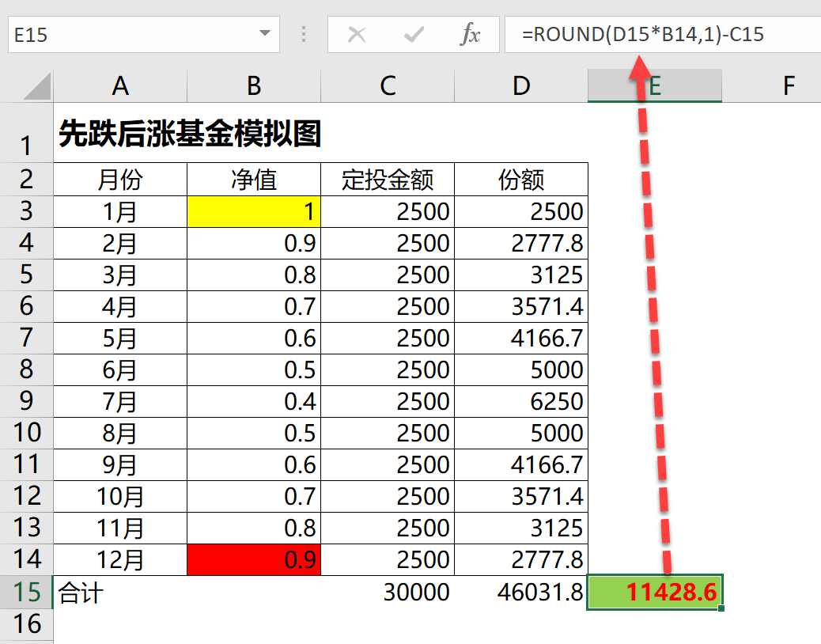Click header cell 定投金额

388,180
